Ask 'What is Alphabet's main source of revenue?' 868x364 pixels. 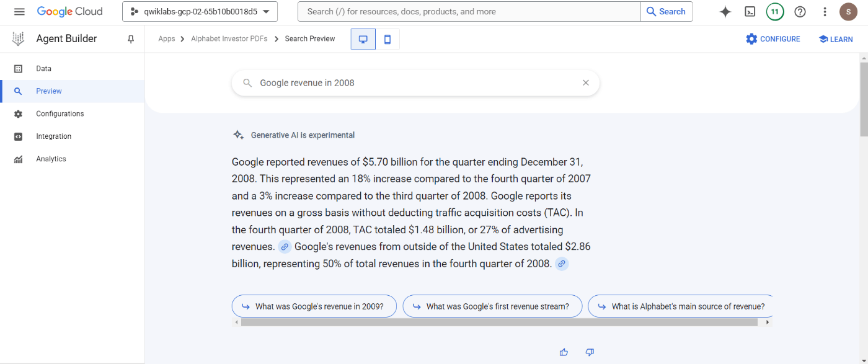tap(680, 306)
